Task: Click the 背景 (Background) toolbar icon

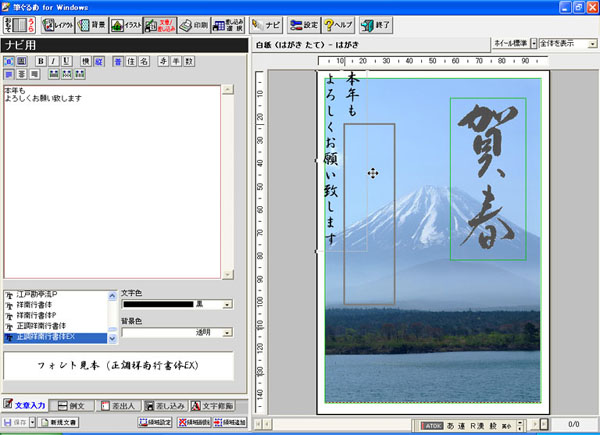Action: tap(89, 25)
